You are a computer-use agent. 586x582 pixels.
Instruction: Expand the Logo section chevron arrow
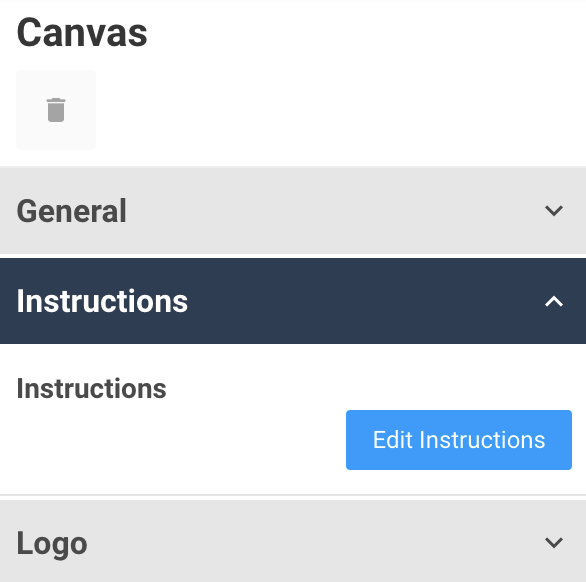click(553, 543)
